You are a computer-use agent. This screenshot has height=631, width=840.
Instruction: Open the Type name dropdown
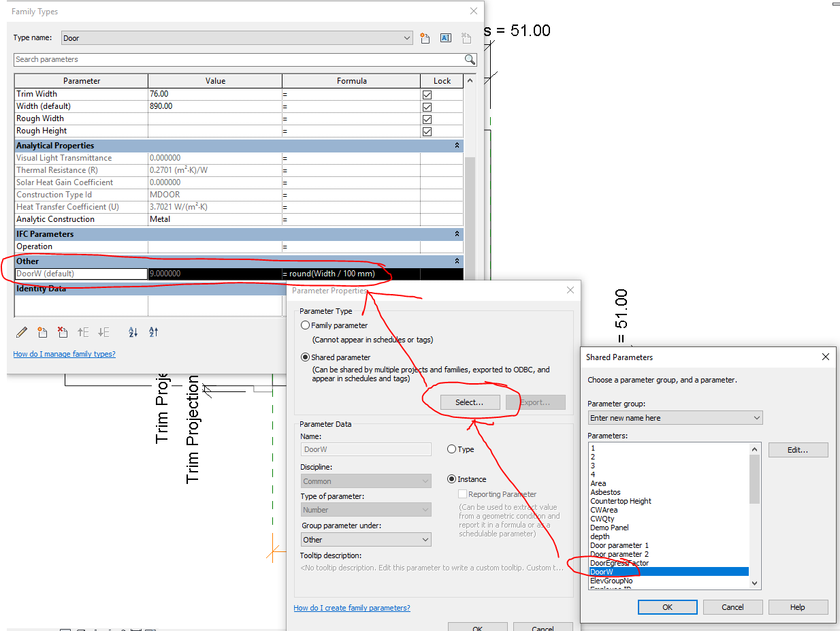tap(406, 37)
